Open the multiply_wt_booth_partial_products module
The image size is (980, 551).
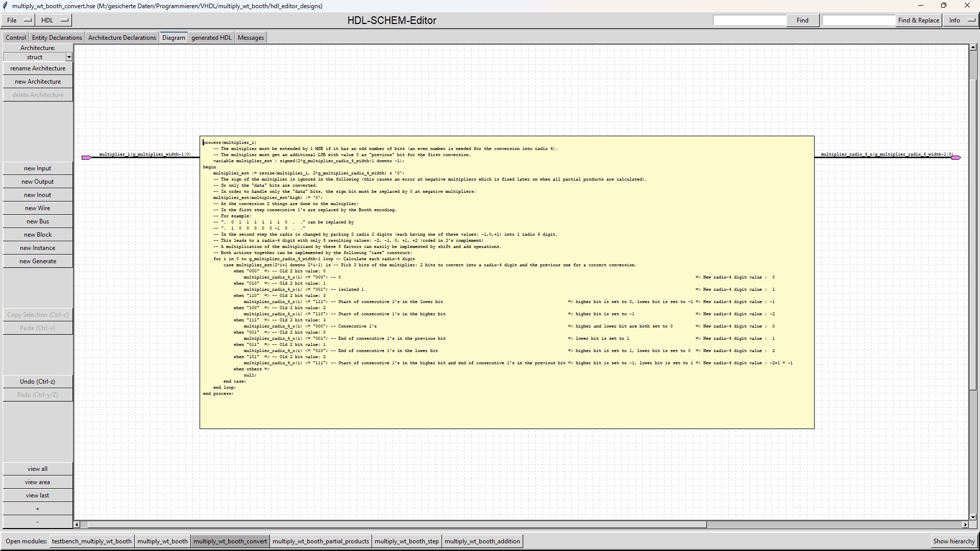321,541
